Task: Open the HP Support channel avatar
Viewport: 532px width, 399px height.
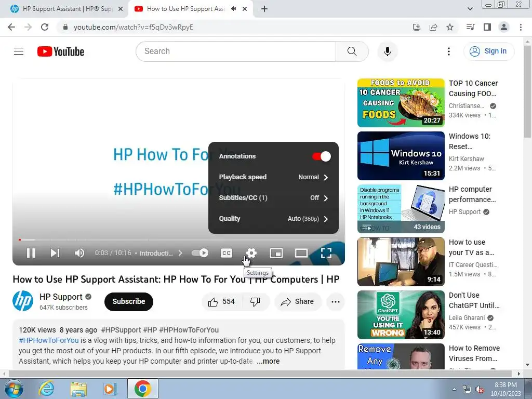Action: [x=23, y=301]
